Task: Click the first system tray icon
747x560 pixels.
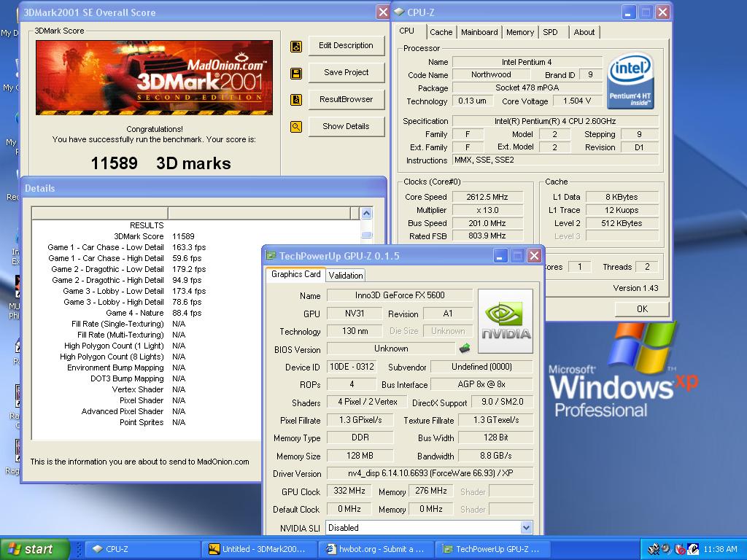Action: [x=654, y=550]
